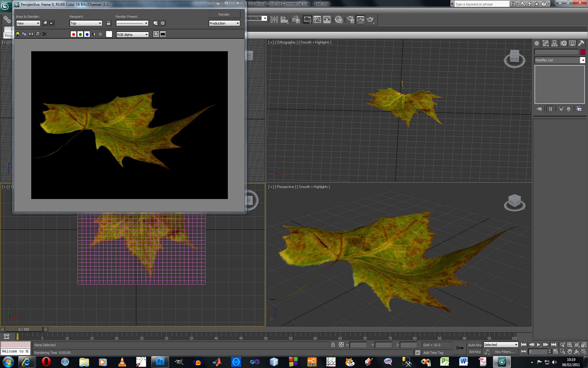Toggle the viewport lock in the render dialog
This screenshot has height=368, width=588.
point(109,23)
